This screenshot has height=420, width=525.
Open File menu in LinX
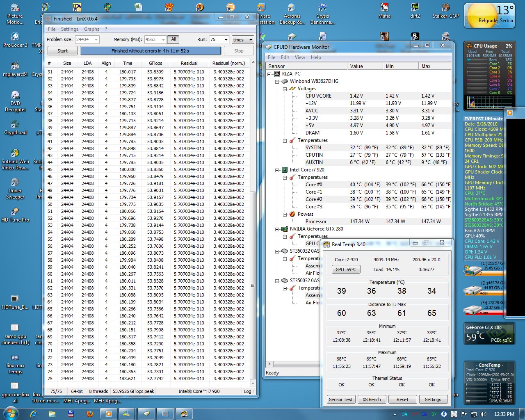click(52, 29)
